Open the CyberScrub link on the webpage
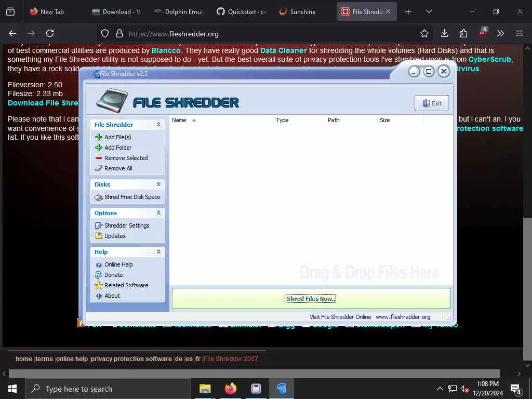The image size is (532, 399). pyautogui.click(x=489, y=59)
